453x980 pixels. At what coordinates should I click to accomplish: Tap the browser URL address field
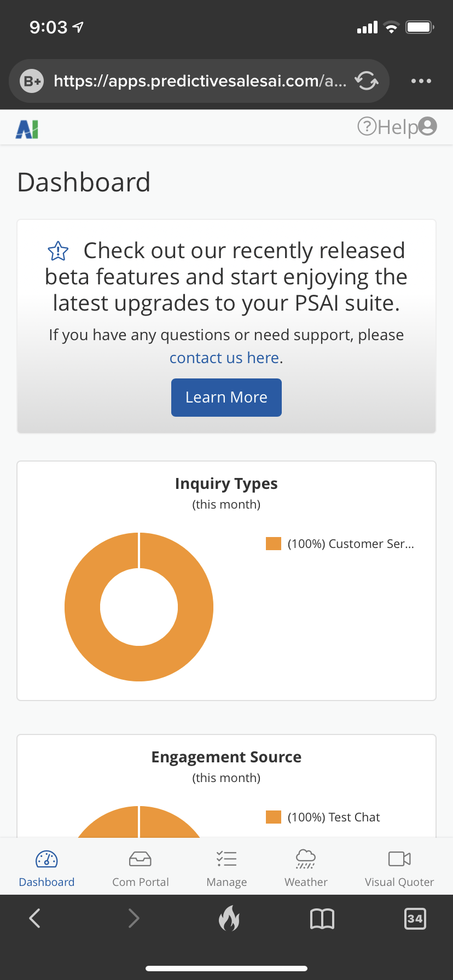coord(200,81)
